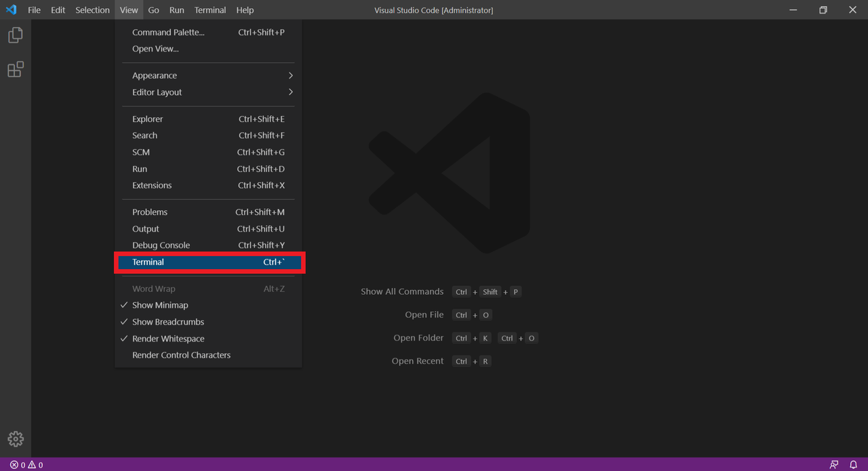Select Terminal entry in the View dropdown
The height and width of the screenshot is (471, 868).
pyautogui.click(x=209, y=262)
